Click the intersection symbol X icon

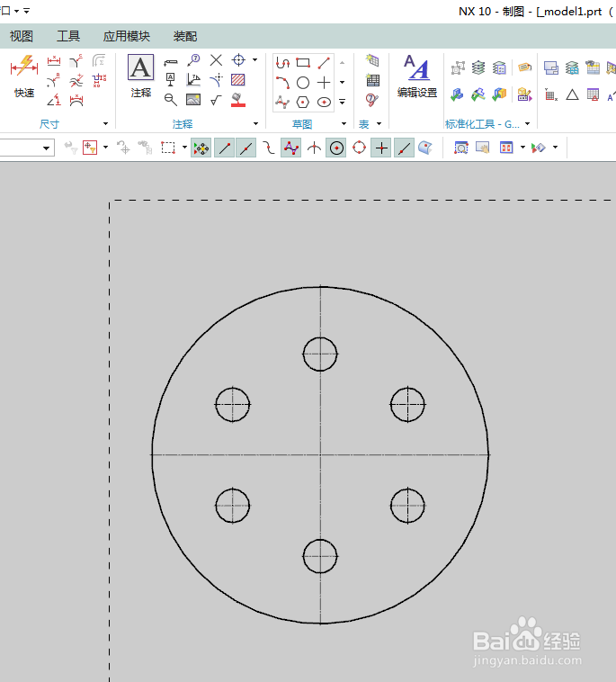(x=216, y=60)
